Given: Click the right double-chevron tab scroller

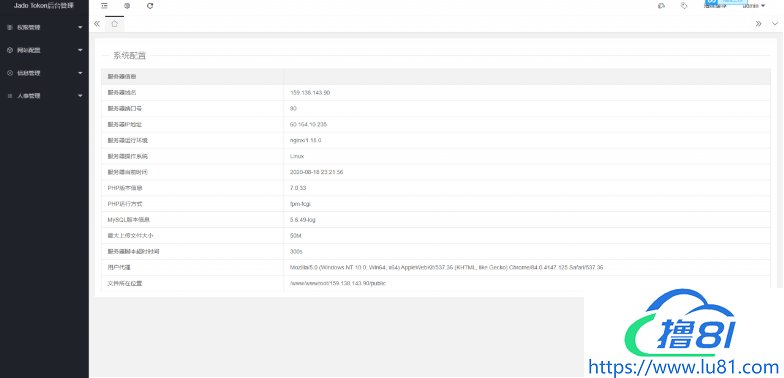Looking at the screenshot, I should click(758, 24).
